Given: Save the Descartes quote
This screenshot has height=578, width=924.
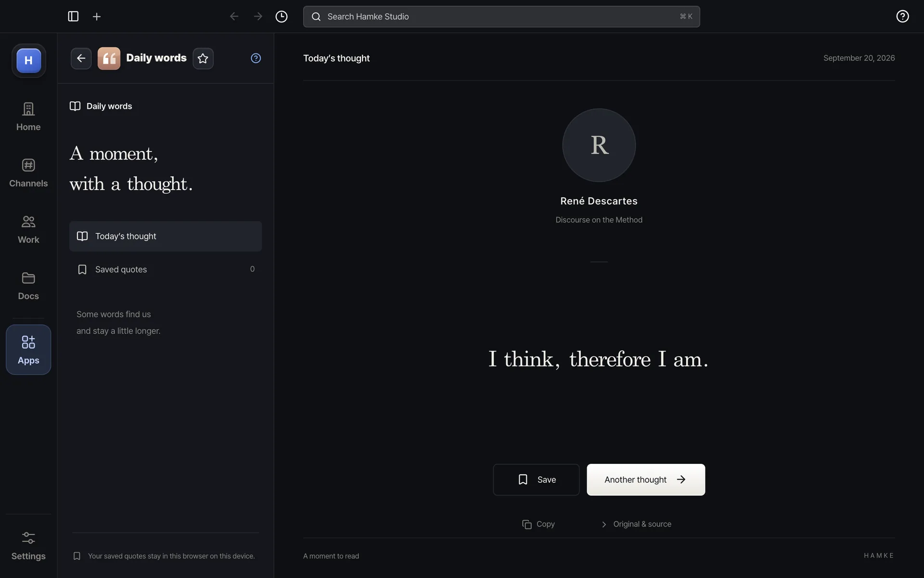Looking at the screenshot, I should click(x=536, y=480).
